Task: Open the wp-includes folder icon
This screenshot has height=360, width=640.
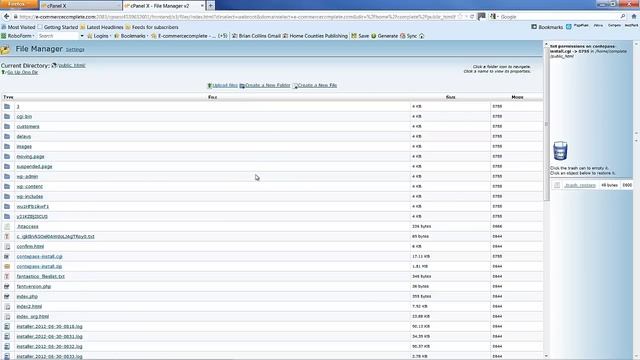Action: point(7,196)
